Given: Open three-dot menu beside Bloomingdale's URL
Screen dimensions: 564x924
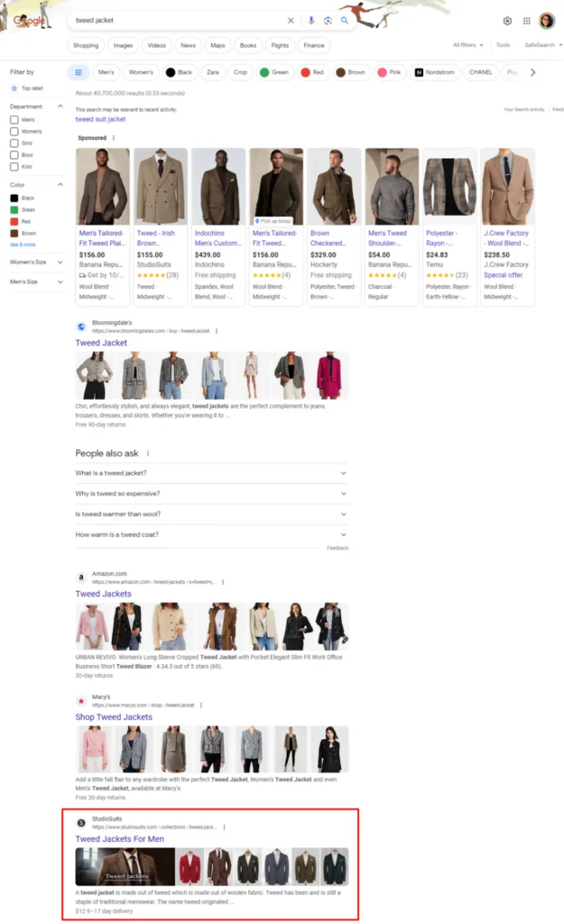Looking at the screenshot, I should [217, 331].
